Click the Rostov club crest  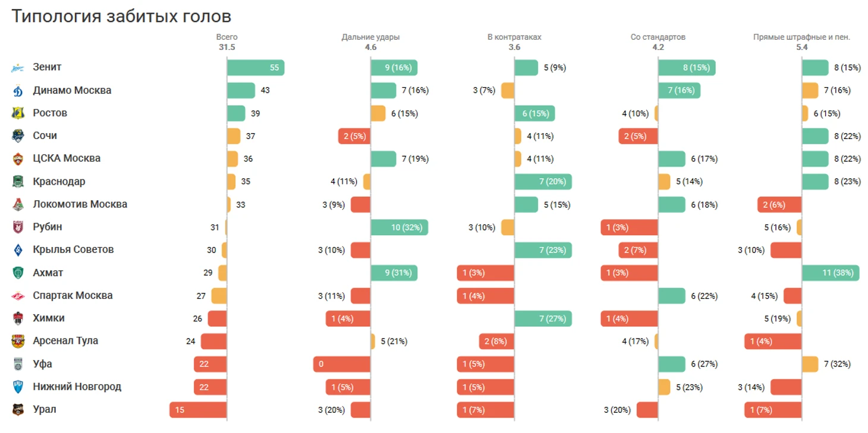tap(18, 113)
